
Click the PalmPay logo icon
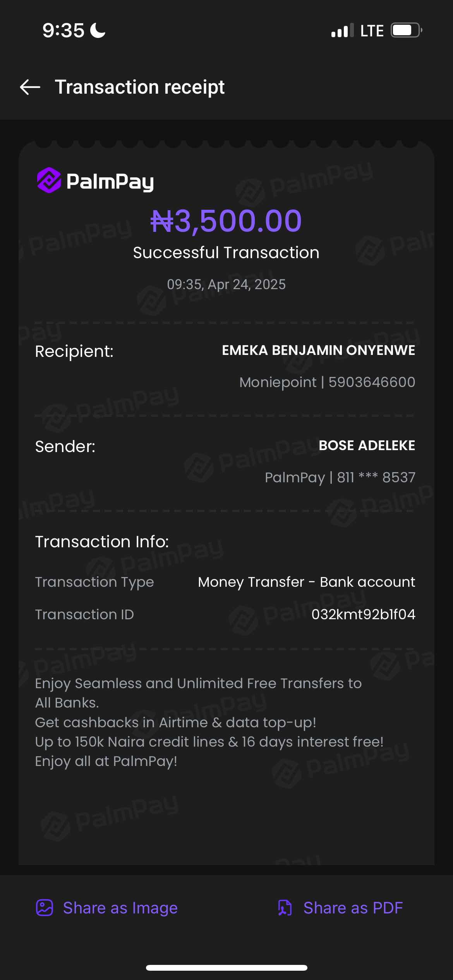click(49, 180)
